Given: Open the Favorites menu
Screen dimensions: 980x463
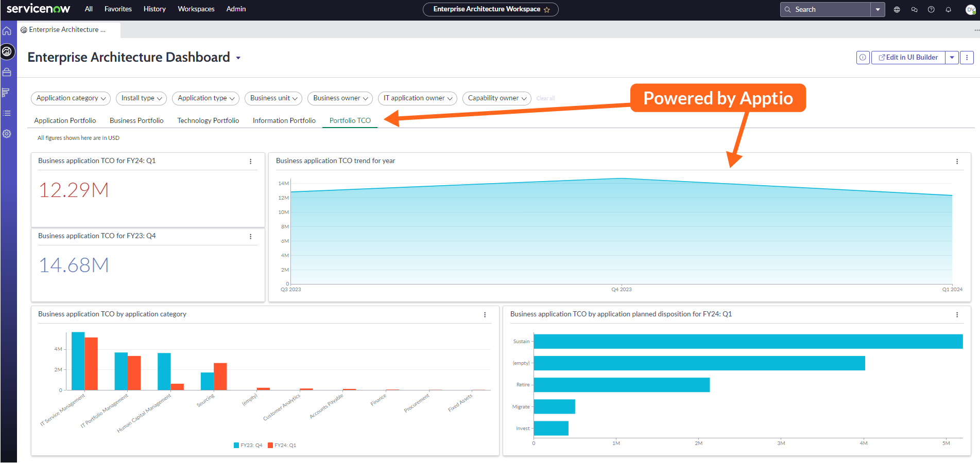Looking at the screenshot, I should 118,9.
